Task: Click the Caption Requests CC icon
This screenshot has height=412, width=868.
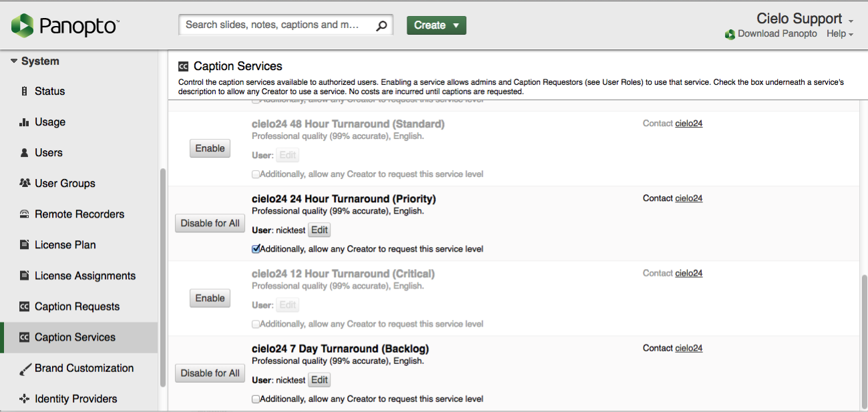Action: pyautogui.click(x=25, y=306)
